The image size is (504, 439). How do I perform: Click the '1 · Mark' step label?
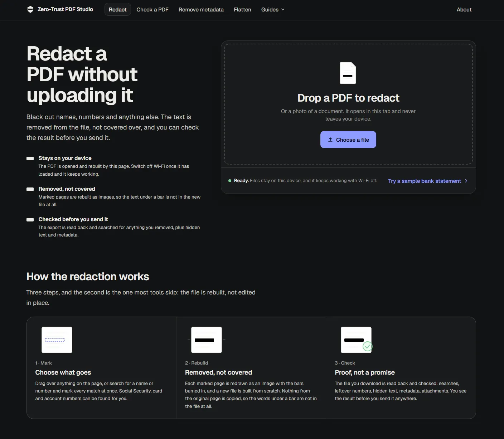click(x=44, y=363)
